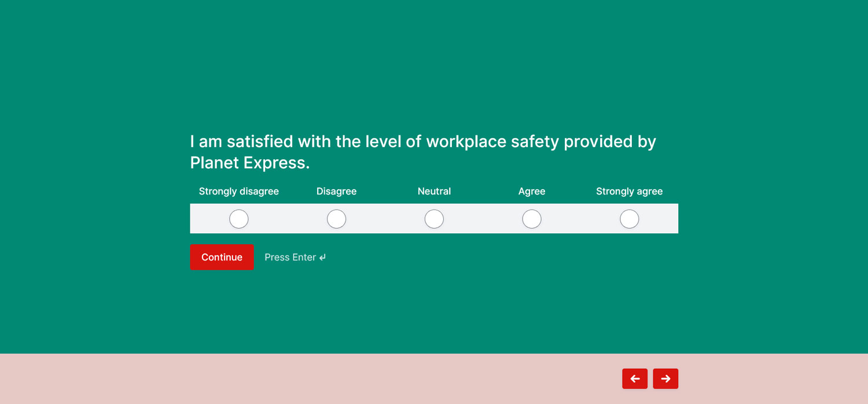Click the 'Strongly agree' column label
The width and height of the screenshot is (868, 404).
pos(630,192)
